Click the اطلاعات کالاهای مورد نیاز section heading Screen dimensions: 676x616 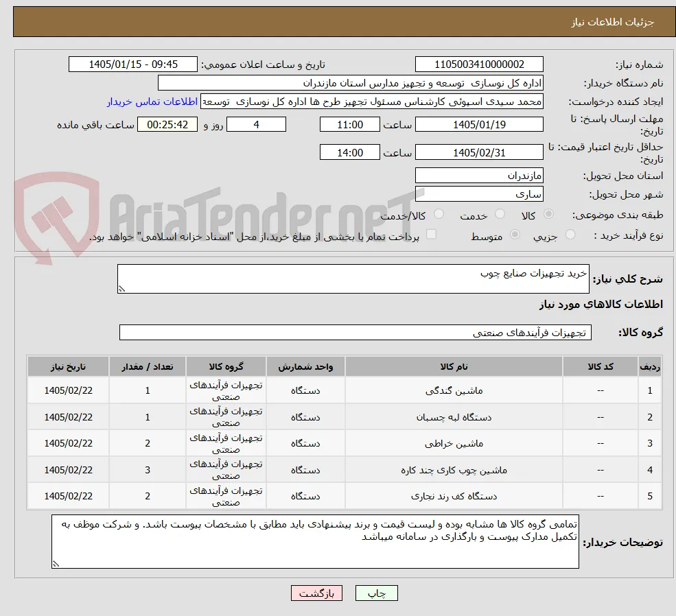click(601, 305)
